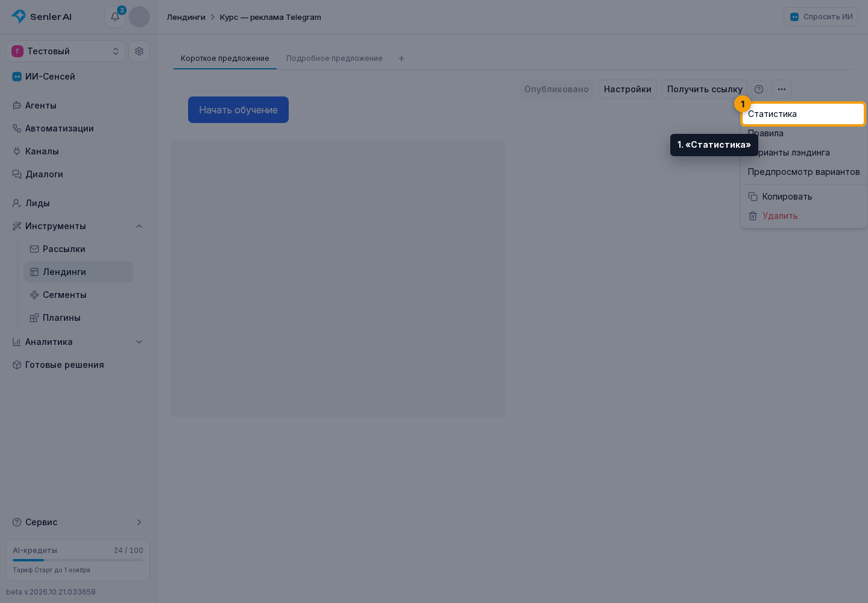Open Автоматизации in the sidebar
The height and width of the screenshot is (603, 868).
pyautogui.click(x=78, y=128)
